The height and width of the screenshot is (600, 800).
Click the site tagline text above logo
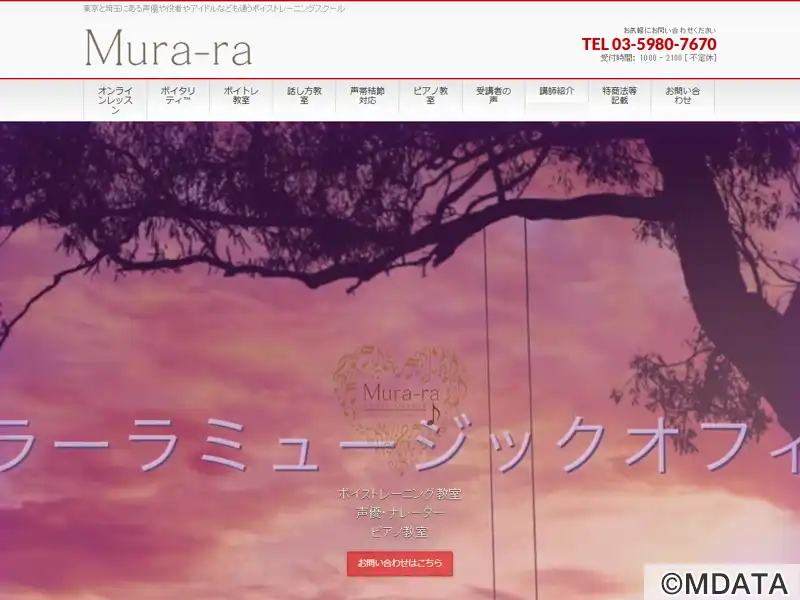pyautogui.click(x=214, y=9)
